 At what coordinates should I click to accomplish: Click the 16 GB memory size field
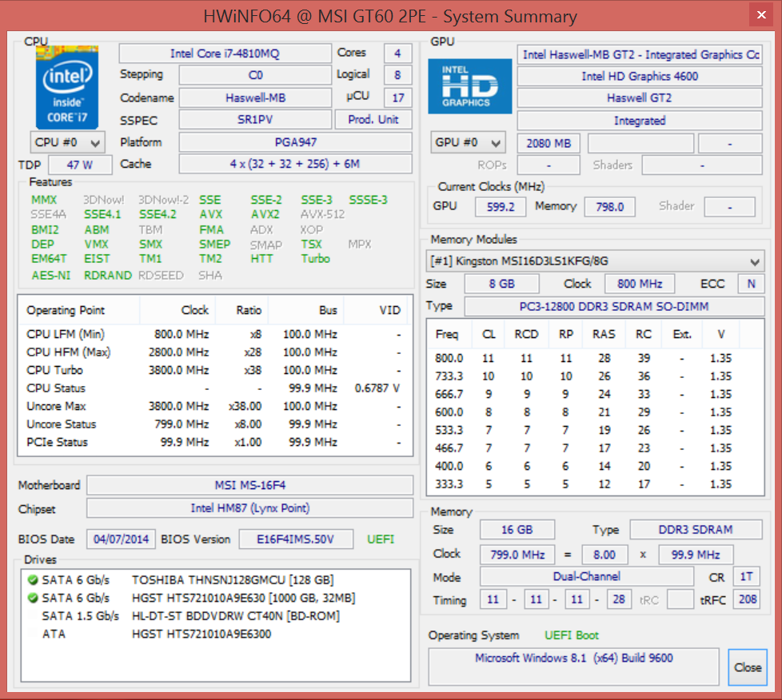point(517,530)
